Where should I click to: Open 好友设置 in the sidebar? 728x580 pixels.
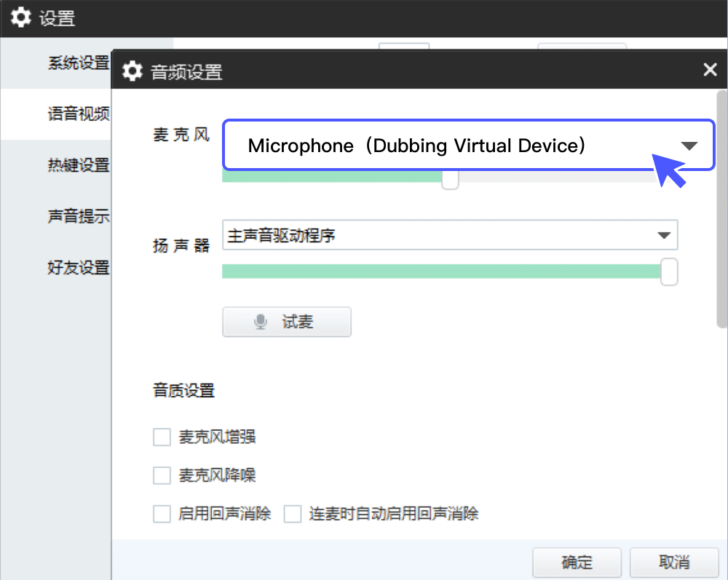pyautogui.click(x=78, y=268)
